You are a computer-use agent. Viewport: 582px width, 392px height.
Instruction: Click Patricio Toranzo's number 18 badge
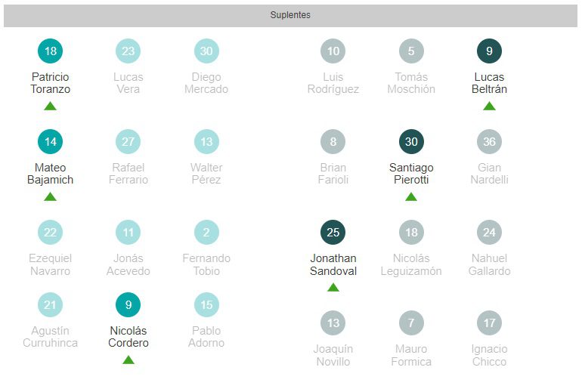[50, 51]
